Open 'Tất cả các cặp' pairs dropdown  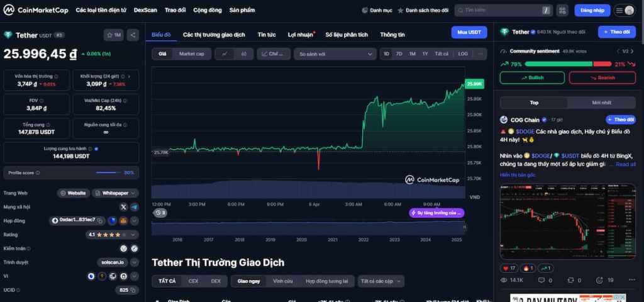point(380,281)
